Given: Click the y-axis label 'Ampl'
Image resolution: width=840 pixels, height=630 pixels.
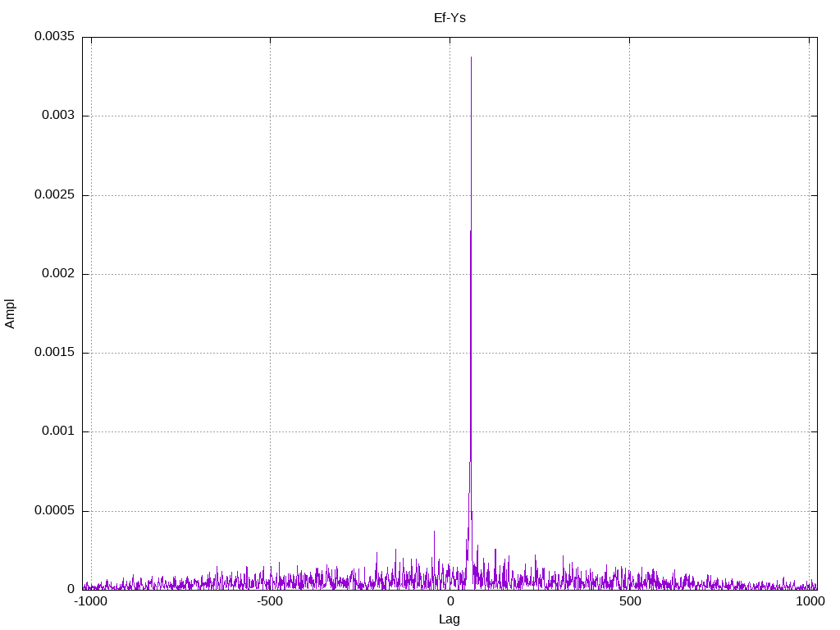Looking at the screenshot, I should [10, 314].
